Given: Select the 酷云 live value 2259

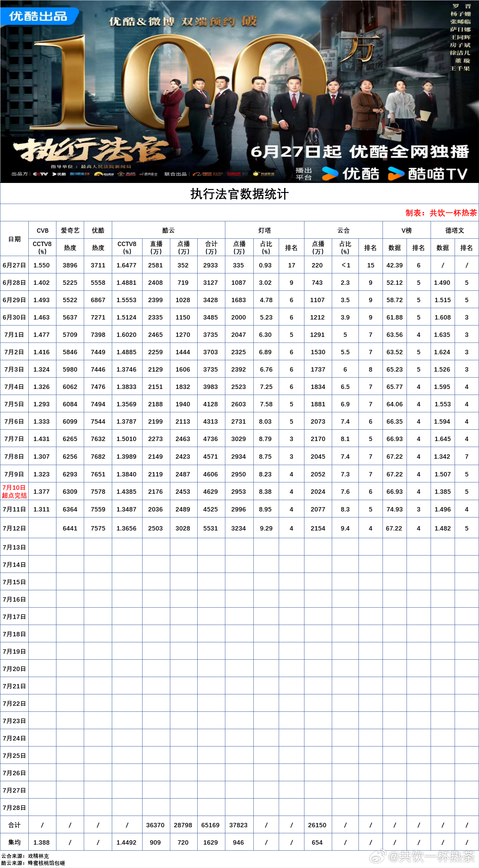Looking at the screenshot, I should click(x=156, y=352).
